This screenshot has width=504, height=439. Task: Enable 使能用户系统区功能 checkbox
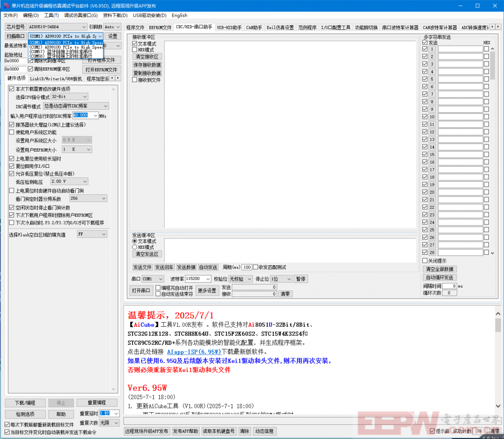click(x=12, y=132)
